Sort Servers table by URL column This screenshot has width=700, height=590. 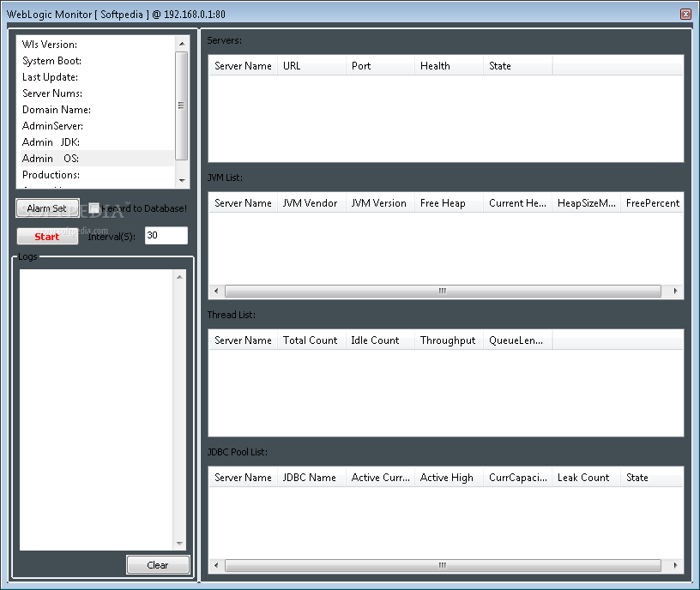(311, 66)
